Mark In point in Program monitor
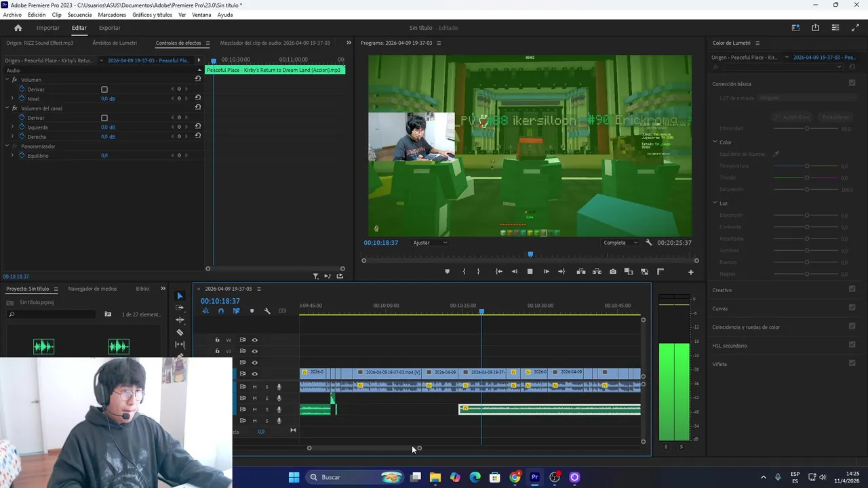The image size is (868, 488). pyautogui.click(x=464, y=272)
